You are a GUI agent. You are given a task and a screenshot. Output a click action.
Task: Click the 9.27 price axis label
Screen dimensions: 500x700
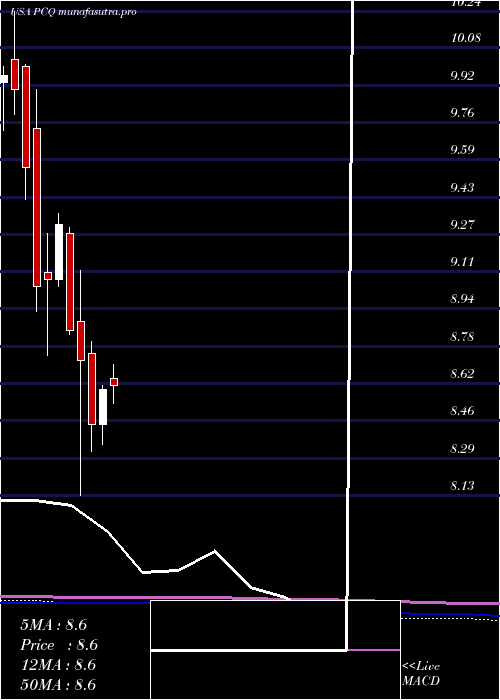[462, 224]
